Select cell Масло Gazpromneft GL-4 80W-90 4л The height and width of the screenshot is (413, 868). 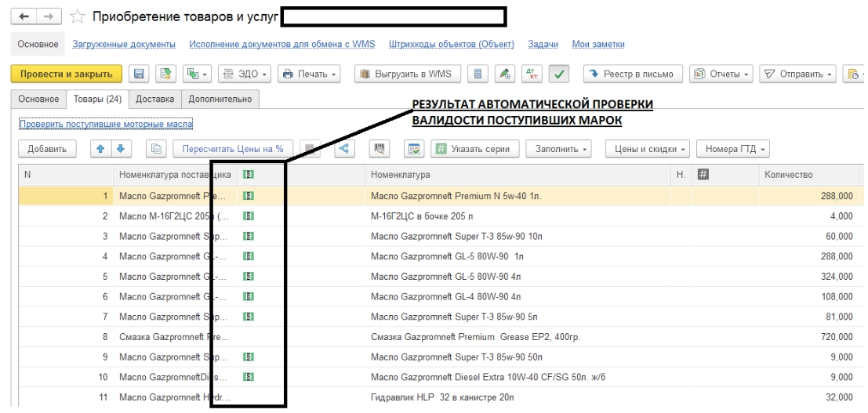tap(518, 296)
